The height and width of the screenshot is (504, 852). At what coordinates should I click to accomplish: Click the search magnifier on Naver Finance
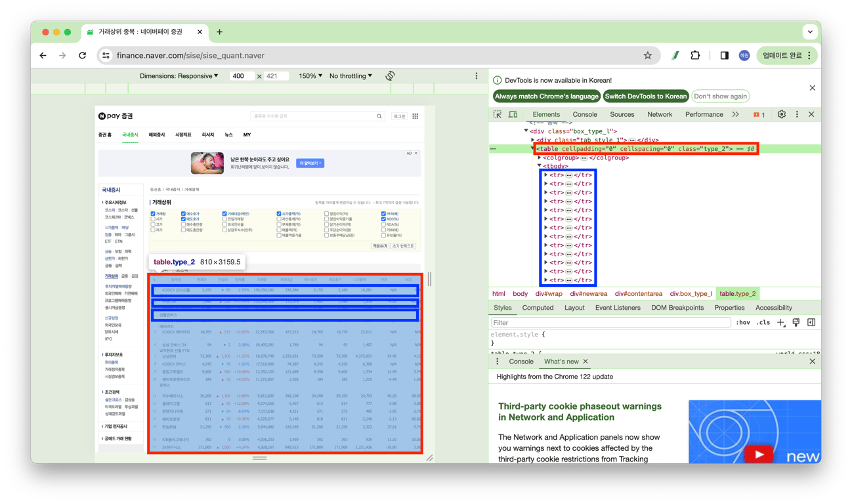[379, 116]
